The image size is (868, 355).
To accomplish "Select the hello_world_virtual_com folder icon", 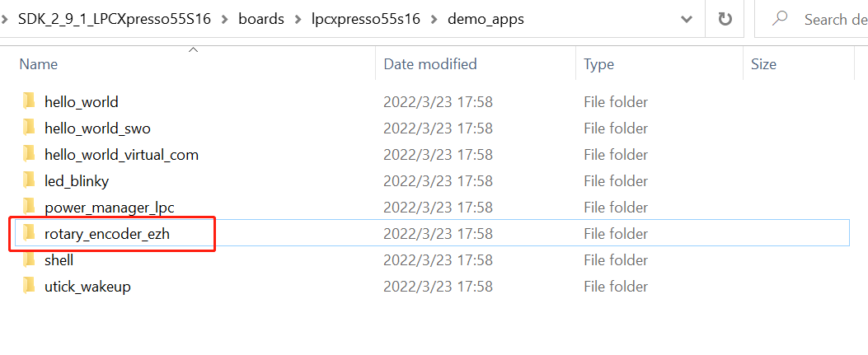I will click(29, 155).
